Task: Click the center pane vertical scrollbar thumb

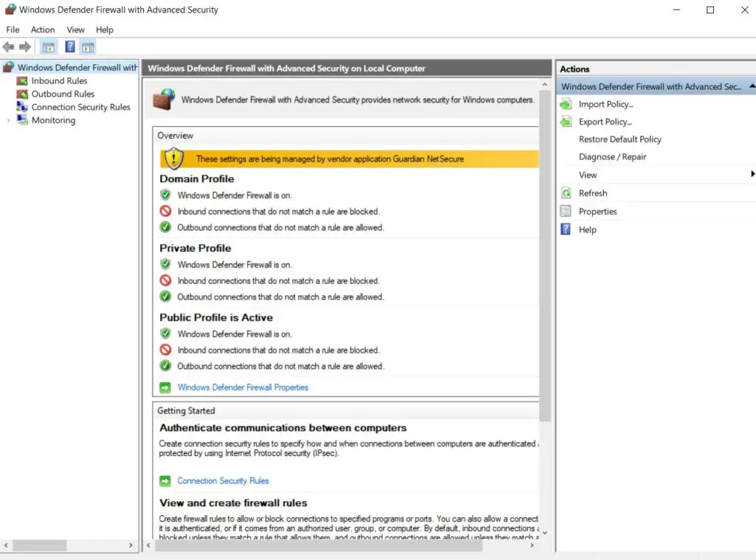Action: pos(545,256)
